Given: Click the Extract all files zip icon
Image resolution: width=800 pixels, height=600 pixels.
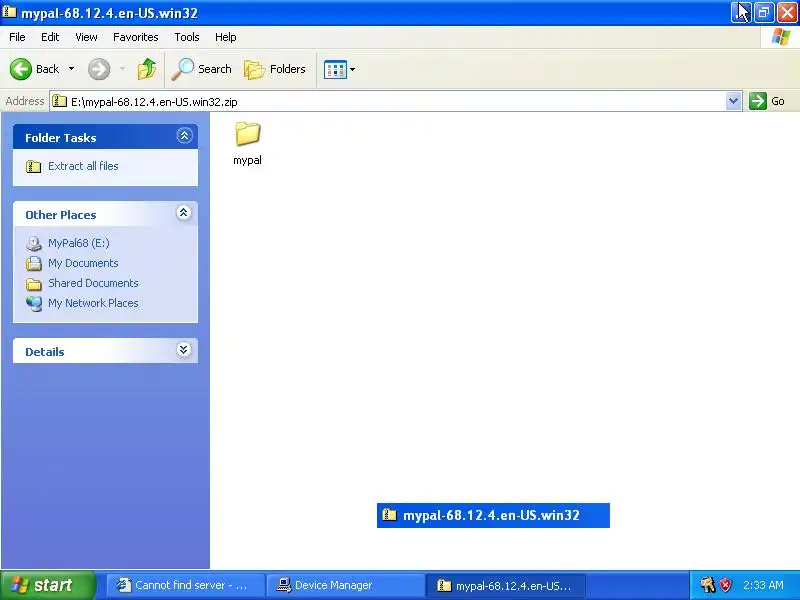Looking at the screenshot, I should point(34,166).
